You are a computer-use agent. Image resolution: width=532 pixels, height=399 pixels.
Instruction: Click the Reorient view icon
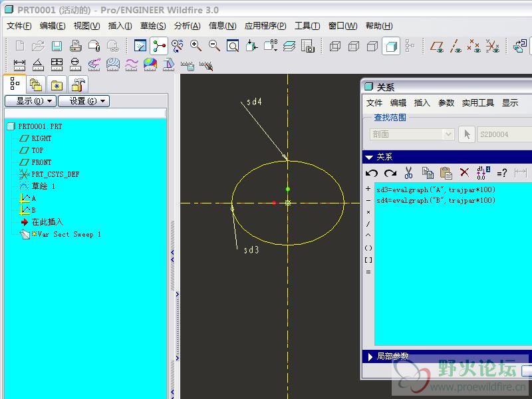pyautogui.click(x=251, y=46)
